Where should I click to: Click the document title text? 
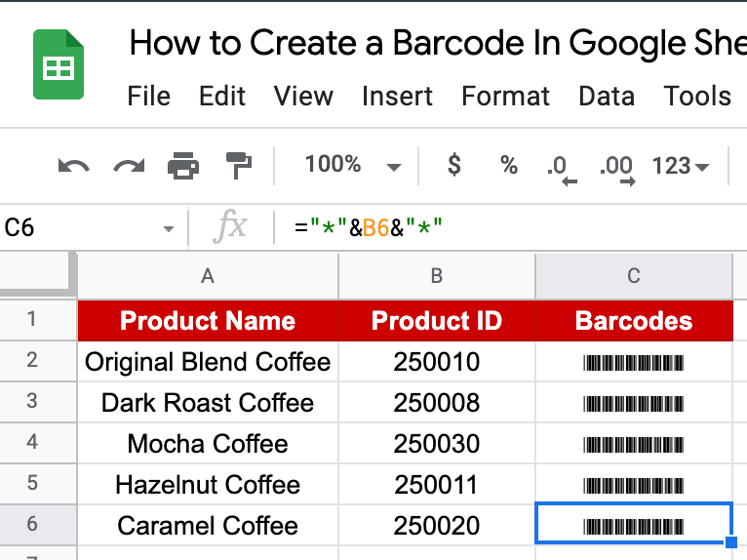coord(437,43)
